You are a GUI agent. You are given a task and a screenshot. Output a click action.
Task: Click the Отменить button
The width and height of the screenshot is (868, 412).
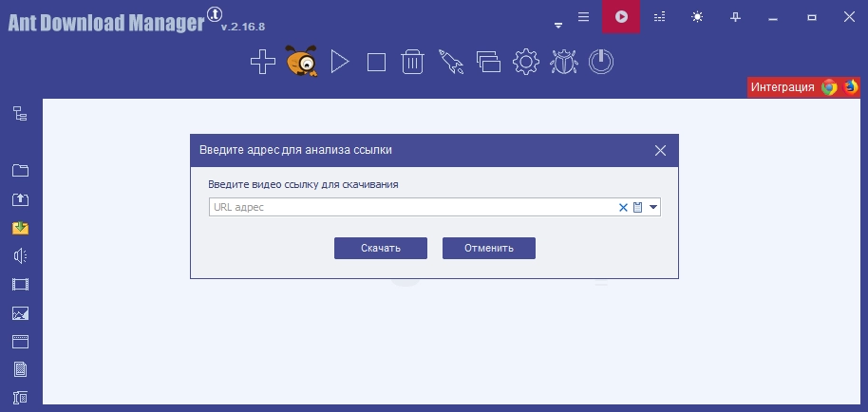coord(489,249)
